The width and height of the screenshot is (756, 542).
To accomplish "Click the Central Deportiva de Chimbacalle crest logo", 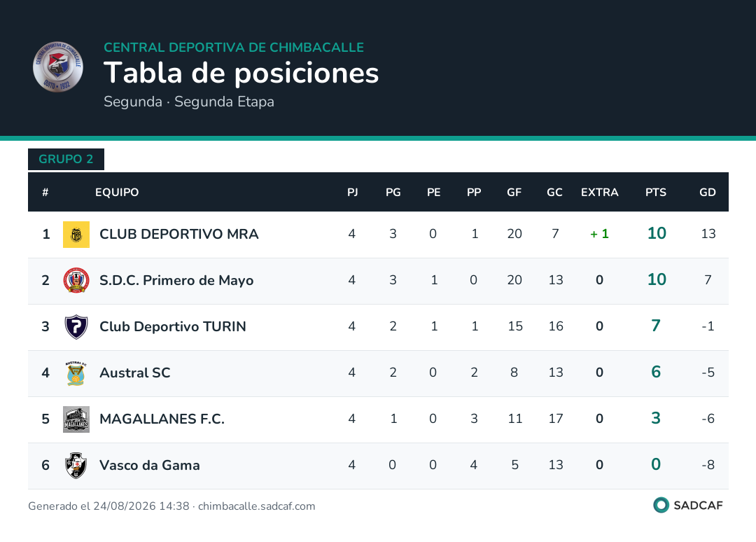I will 58,67.
